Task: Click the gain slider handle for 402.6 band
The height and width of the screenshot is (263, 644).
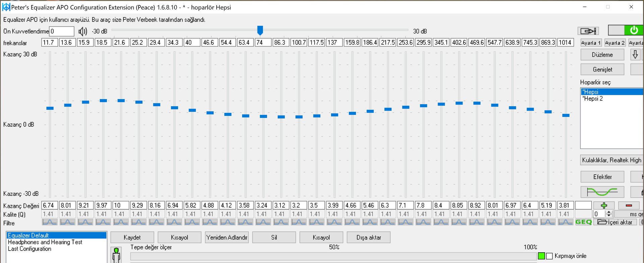Action: point(459,103)
